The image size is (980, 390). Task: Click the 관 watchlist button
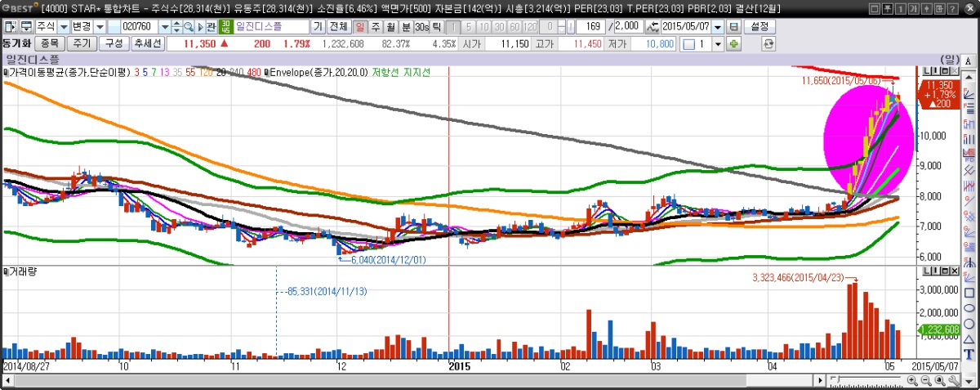(211, 27)
